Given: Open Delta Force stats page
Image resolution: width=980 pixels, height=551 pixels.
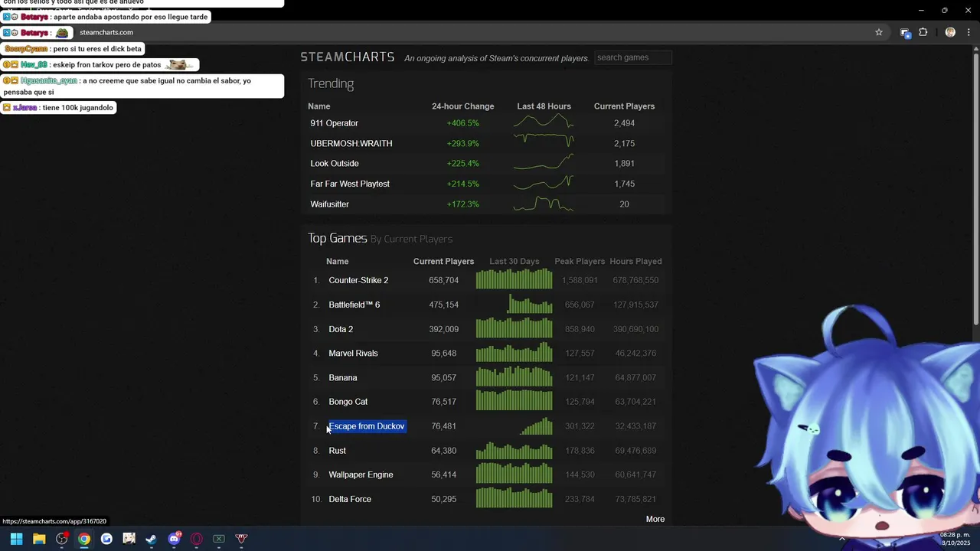Looking at the screenshot, I should [x=350, y=499].
